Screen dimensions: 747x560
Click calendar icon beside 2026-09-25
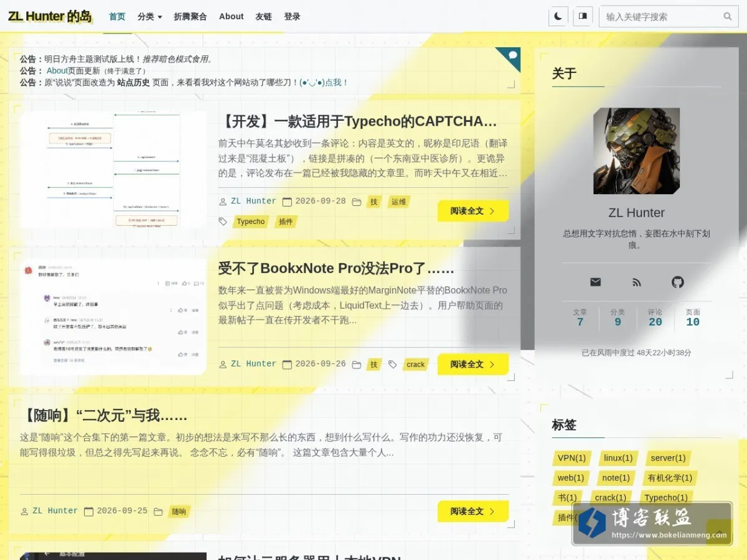[x=88, y=511]
